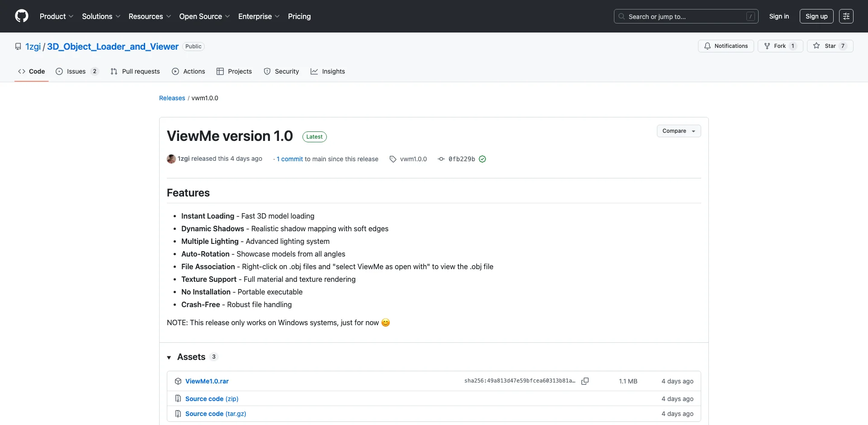Copy the ViewMe1.0.rar sha256 hash

pyautogui.click(x=585, y=381)
